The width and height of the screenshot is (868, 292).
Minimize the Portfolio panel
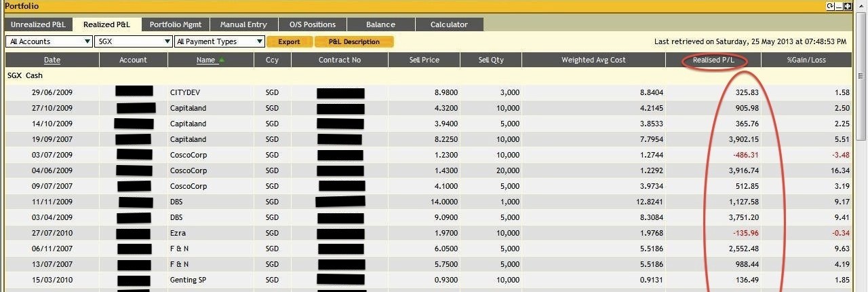839,6
